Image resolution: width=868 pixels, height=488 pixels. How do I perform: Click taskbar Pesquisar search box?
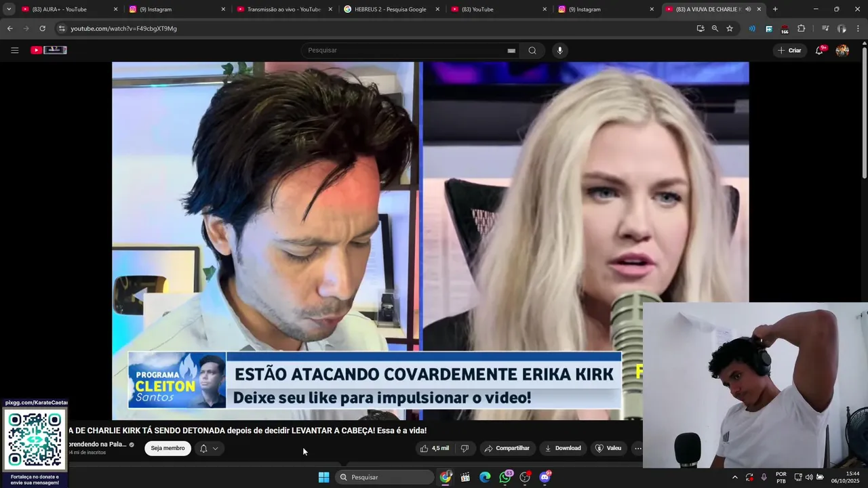click(384, 477)
